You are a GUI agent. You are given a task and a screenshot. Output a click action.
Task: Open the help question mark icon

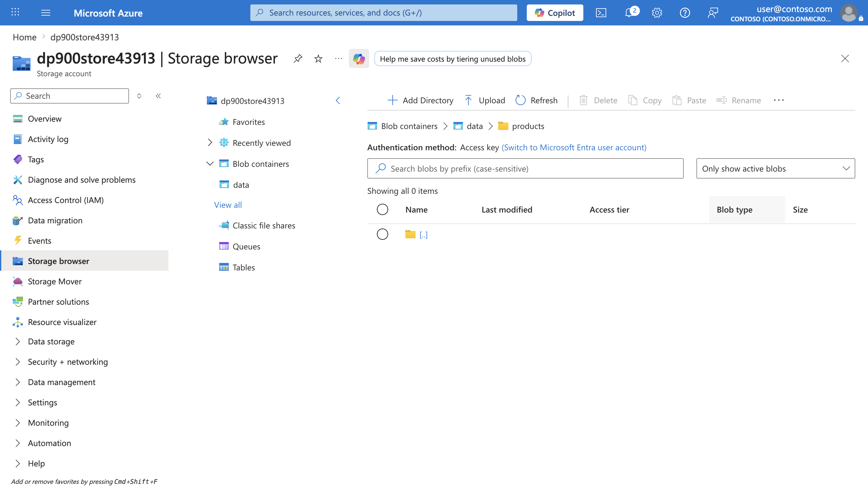click(x=685, y=13)
